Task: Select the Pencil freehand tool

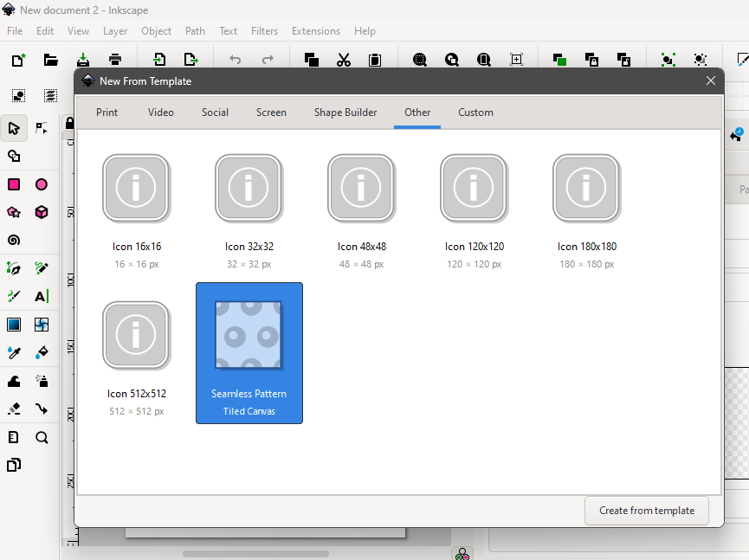Action: click(x=42, y=268)
